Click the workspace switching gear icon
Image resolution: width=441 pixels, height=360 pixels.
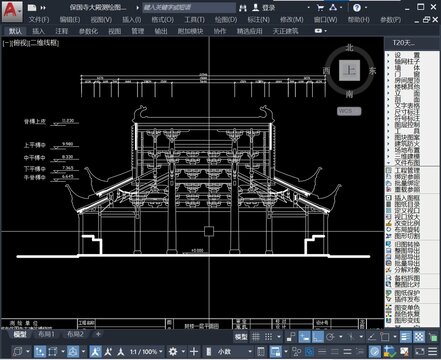173,351
